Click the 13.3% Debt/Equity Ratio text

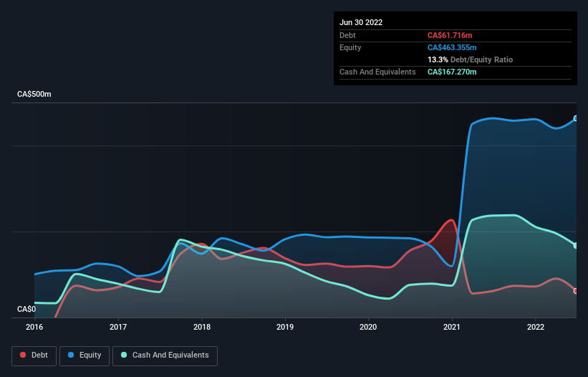click(x=470, y=59)
